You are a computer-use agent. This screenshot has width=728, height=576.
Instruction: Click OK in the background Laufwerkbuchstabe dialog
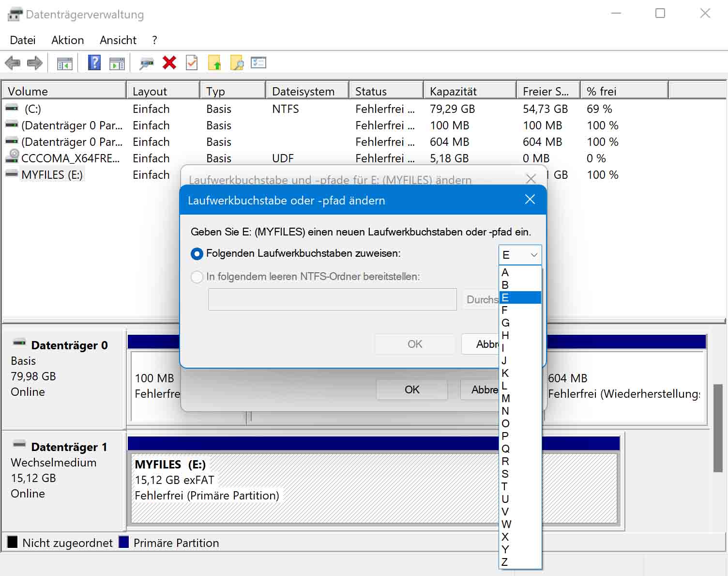click(x=412, y=389)
